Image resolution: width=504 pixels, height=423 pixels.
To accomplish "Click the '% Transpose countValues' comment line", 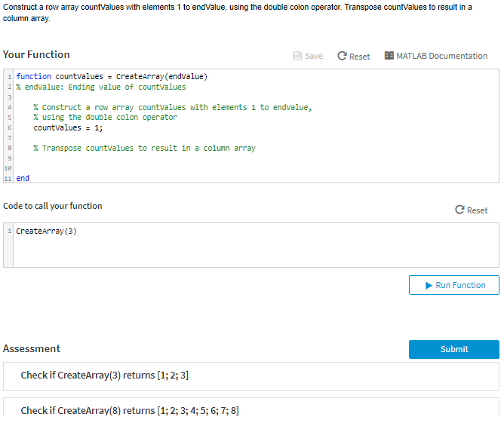I will coord(144,148).
